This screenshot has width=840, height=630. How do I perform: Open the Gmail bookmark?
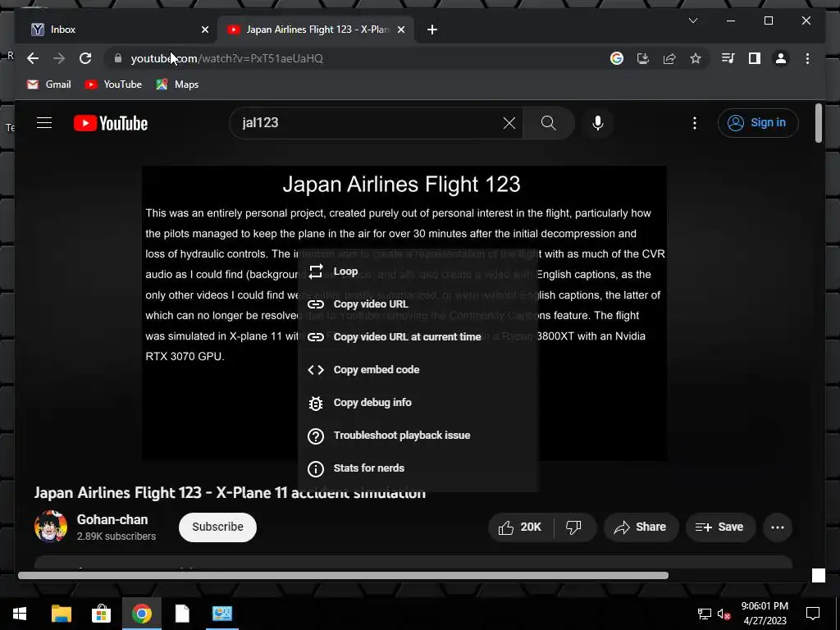48,84
